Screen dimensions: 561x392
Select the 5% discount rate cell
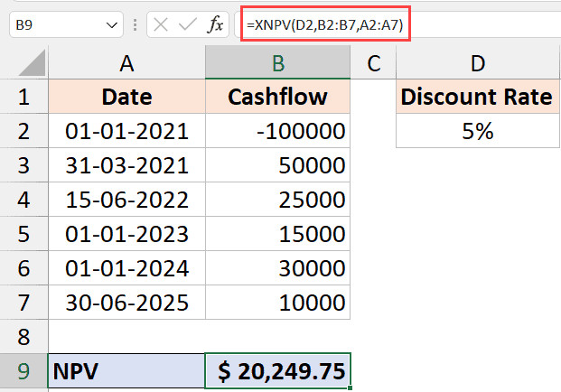tap(478, 131)
